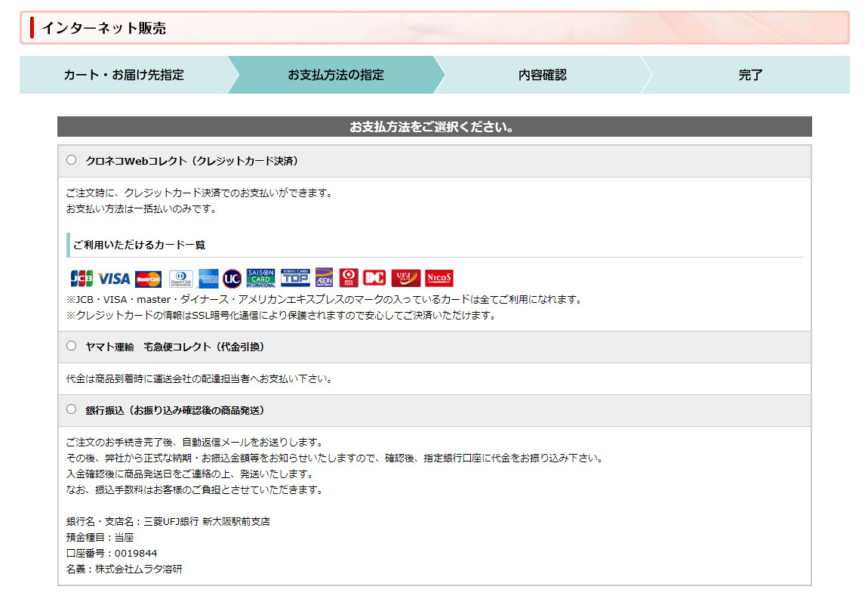Click the AEON card logo

click(x=325, y=277)
